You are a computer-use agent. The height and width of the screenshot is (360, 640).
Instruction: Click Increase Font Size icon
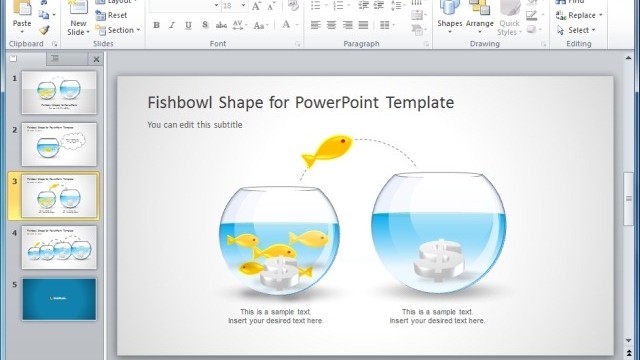pyautogui.click(x=256, y=6)
